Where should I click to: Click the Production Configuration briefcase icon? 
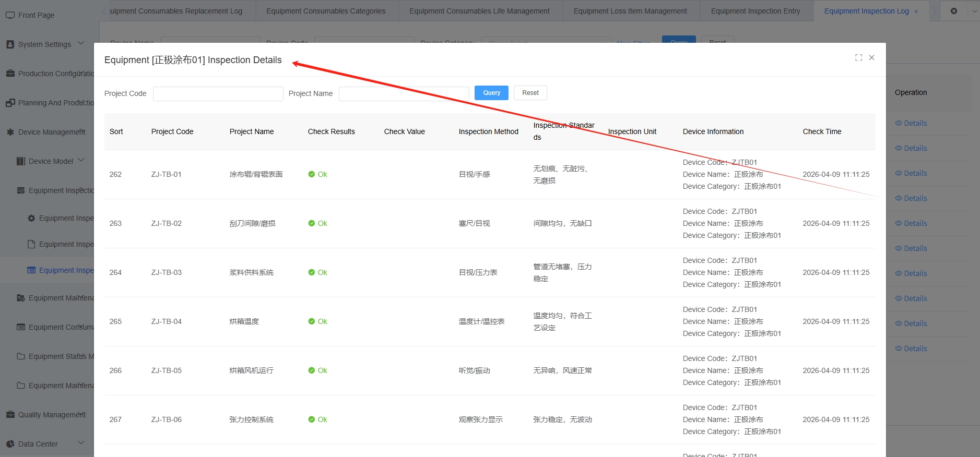pyautogui.click(x=10, y=74)
